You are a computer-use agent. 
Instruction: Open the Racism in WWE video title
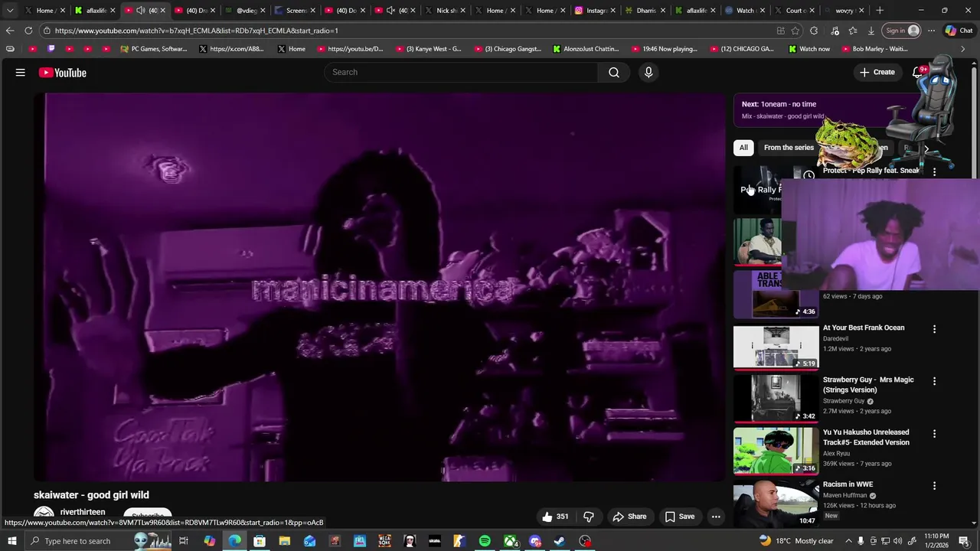[x=848, y=484]
